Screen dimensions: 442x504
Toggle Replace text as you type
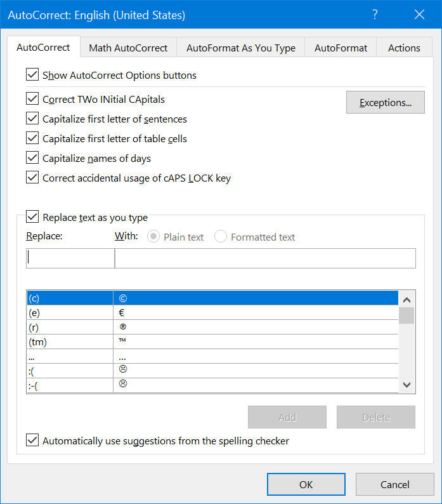coord(32,217)
